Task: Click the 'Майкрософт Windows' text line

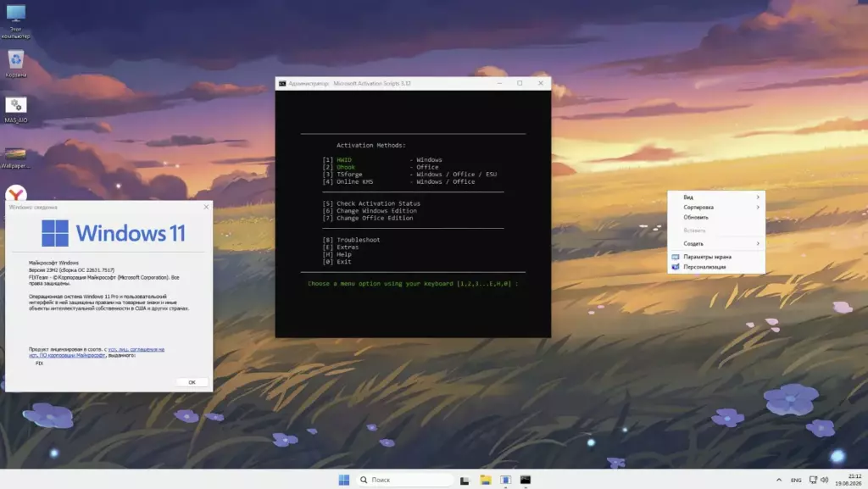Action: pyautogui.click(x=53, y=263)
